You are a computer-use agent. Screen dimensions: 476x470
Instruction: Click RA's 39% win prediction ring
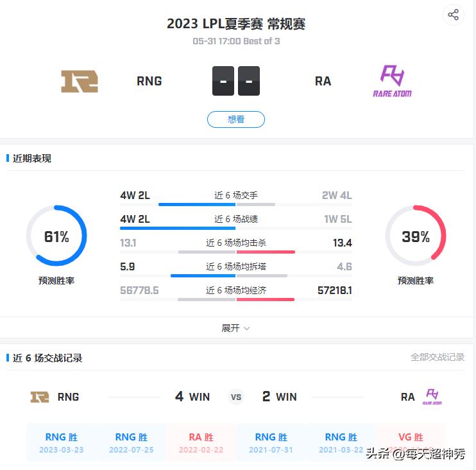point(416,236)
